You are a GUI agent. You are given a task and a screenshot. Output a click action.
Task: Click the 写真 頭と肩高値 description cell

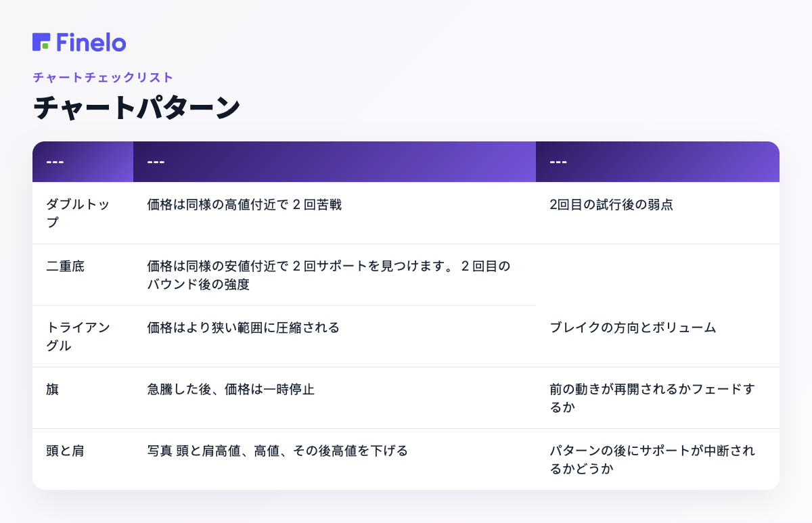[334, 459]
